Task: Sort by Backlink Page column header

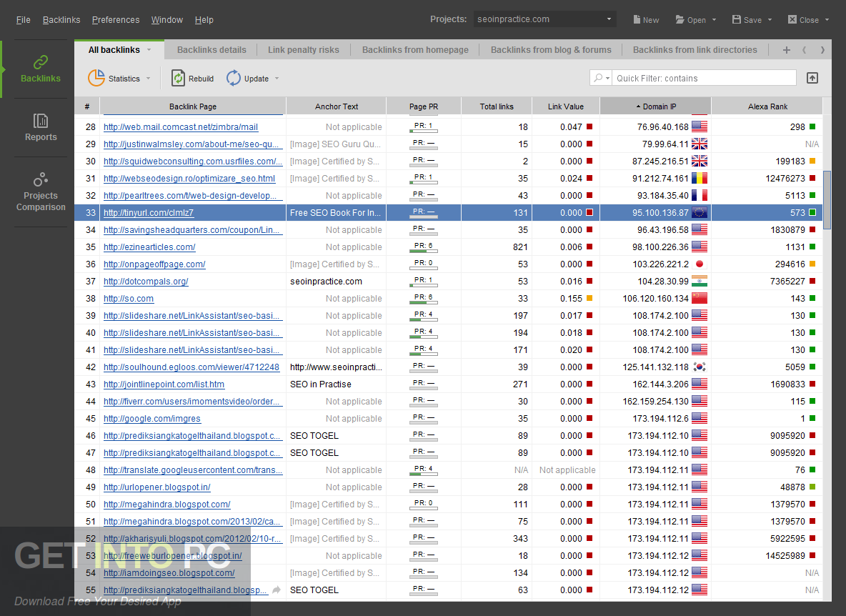Action: [x=193, y=106]
